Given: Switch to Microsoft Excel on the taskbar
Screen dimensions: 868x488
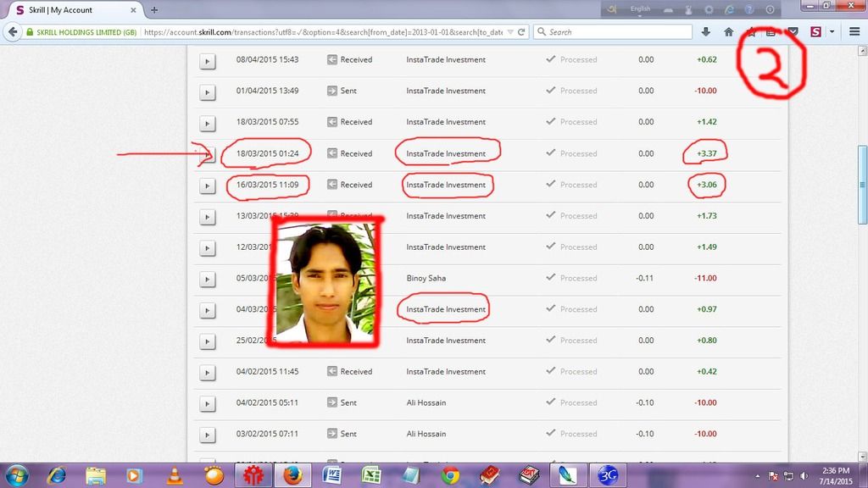Looking at the screenshot, I should click(x=371, y=475).
